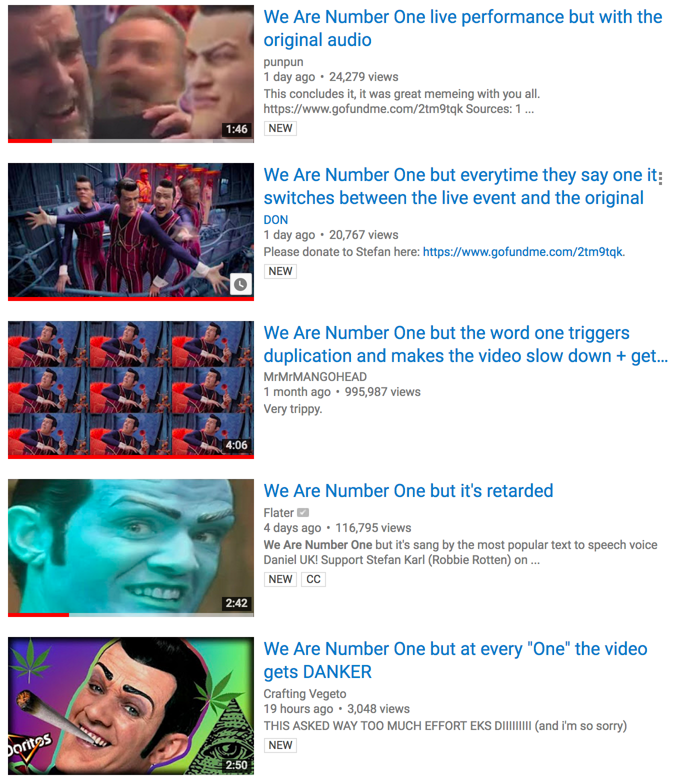Viewport: 674px width, 784px height.
Task: Click the verified badge next to Flater
Action: pos(303,512)
